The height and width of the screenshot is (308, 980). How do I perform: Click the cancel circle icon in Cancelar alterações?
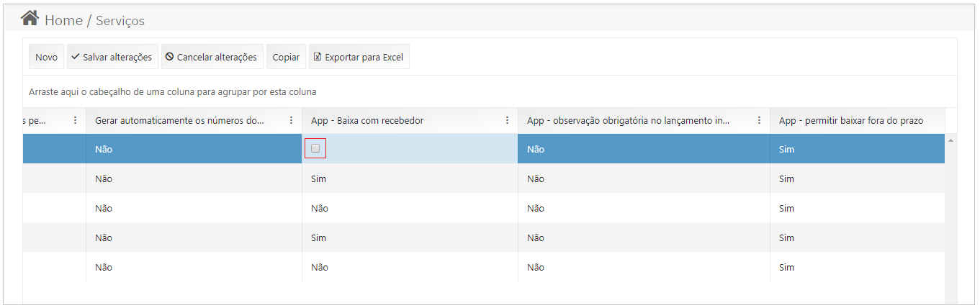[169, 56]
